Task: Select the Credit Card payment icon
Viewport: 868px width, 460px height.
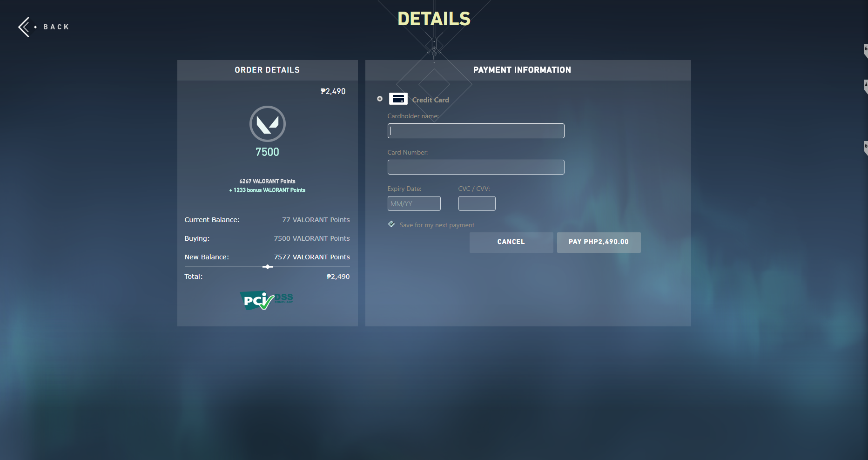Action: 398,99
